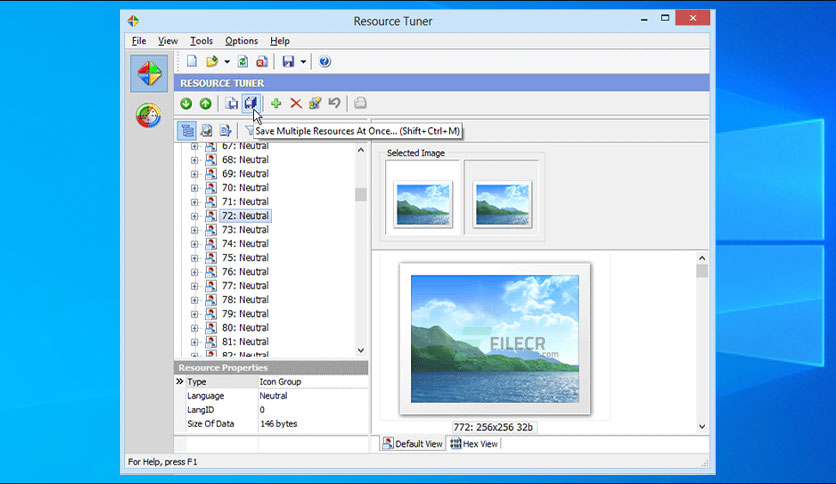Open the dropdown arrow beside the Save icon

[303, 62]
